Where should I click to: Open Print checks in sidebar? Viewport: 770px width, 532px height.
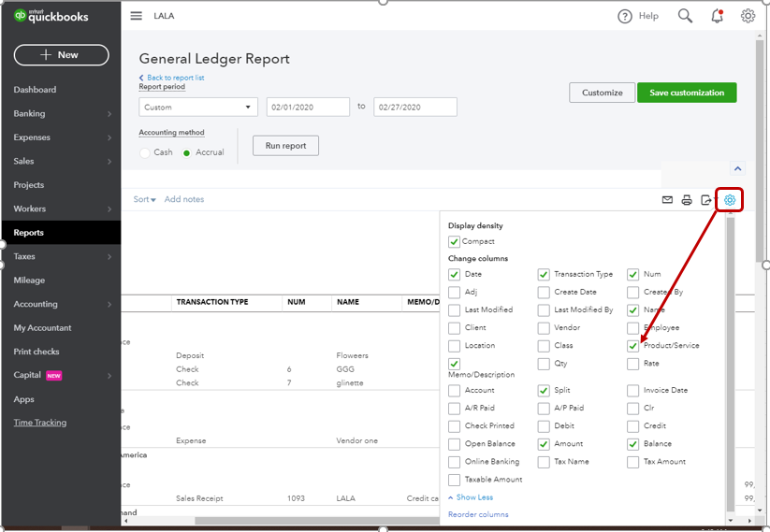(x=36, y=352)
